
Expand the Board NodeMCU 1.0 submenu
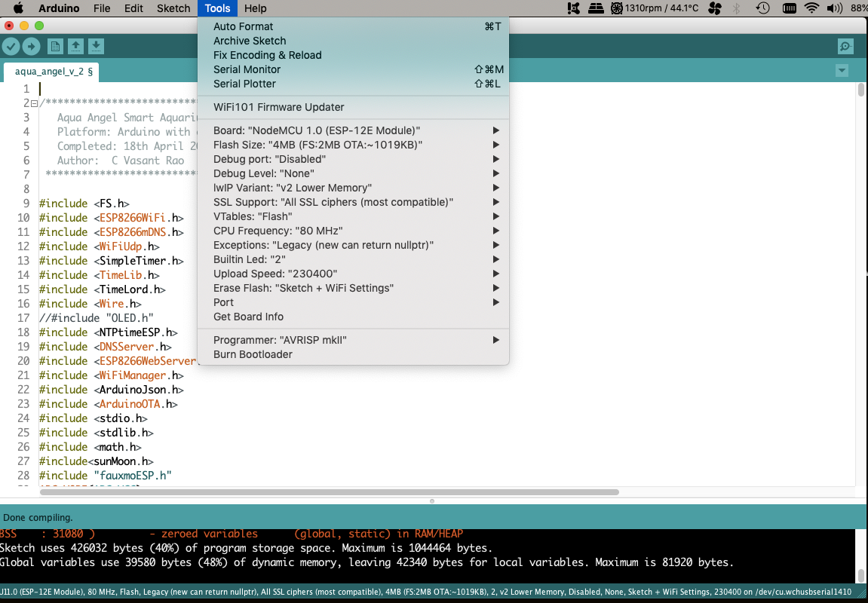(x=353, y=130)
